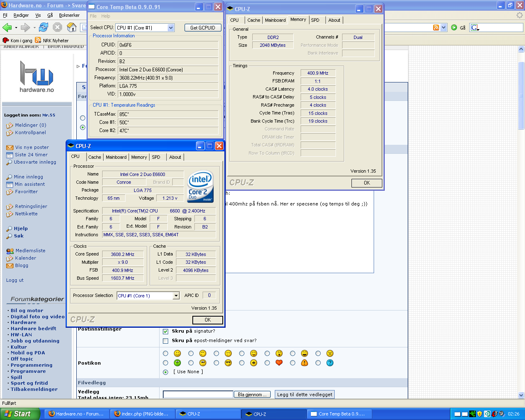This screenshot has width=525, height=420.
Task: Click the sunglasses smiley icon
Action: 228,363
